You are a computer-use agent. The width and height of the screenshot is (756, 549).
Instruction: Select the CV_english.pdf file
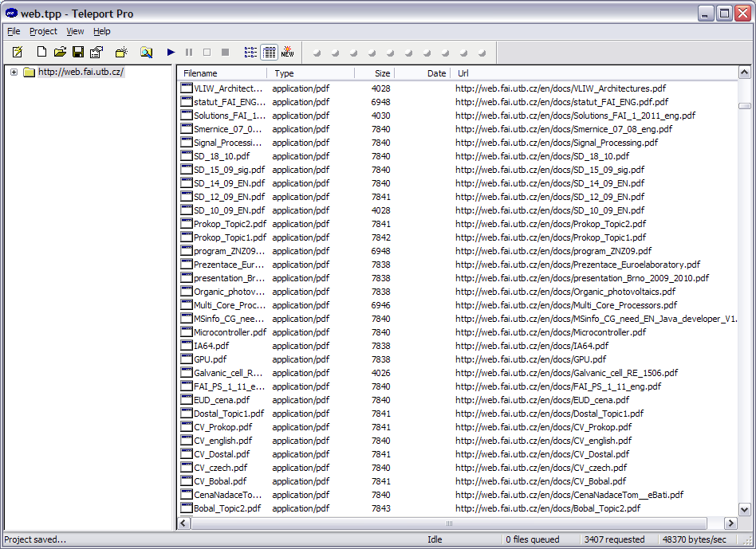click(x=222, y=440)
